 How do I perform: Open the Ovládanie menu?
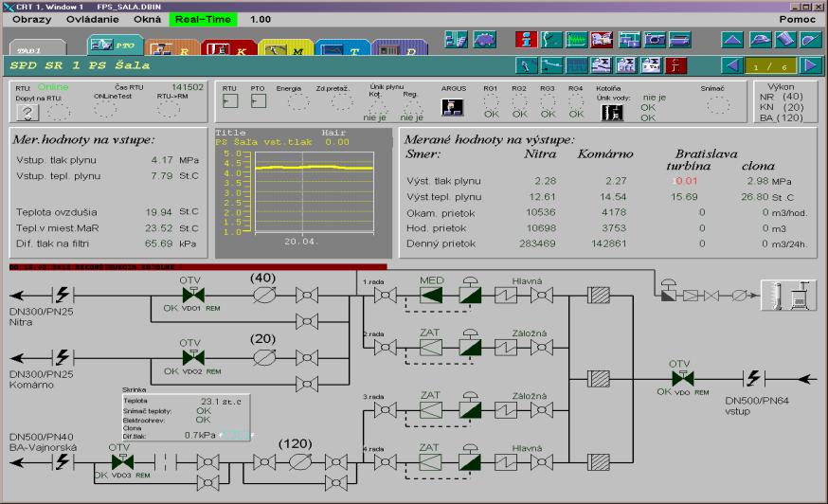93,20
